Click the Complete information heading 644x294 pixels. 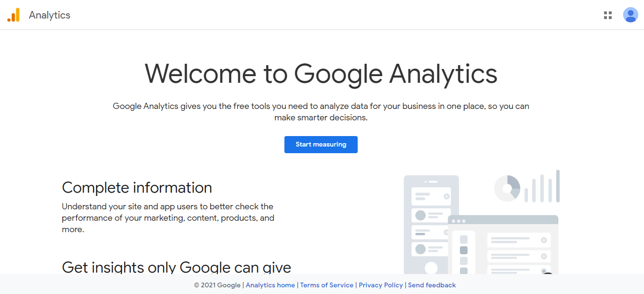pos(137,187)
